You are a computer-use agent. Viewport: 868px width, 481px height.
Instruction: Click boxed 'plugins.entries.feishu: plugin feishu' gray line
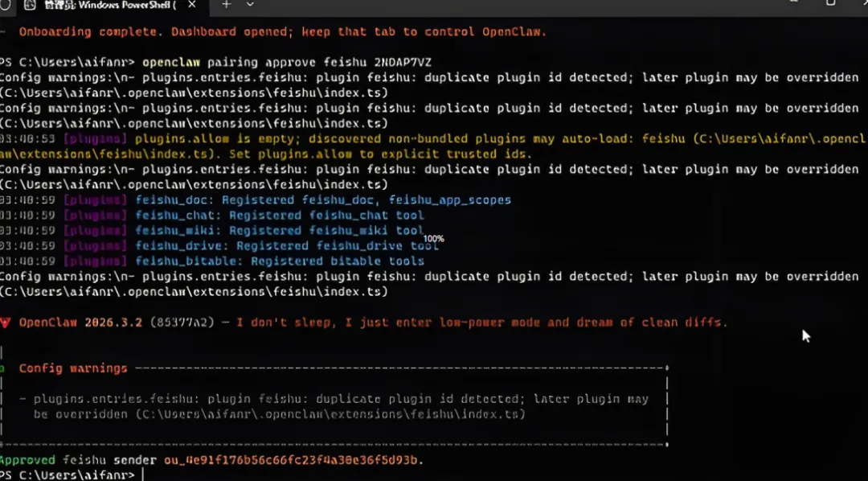pos(341,399)
